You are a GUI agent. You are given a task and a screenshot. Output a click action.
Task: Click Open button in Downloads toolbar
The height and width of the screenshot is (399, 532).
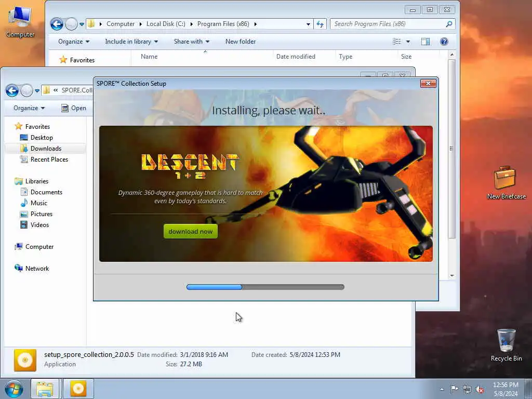tap(74, 108)
